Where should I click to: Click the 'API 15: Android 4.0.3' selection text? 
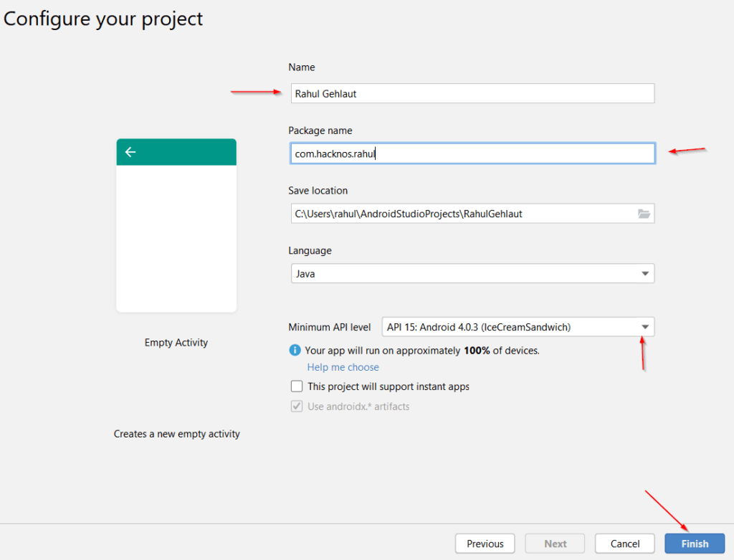(x=479, y=327)
